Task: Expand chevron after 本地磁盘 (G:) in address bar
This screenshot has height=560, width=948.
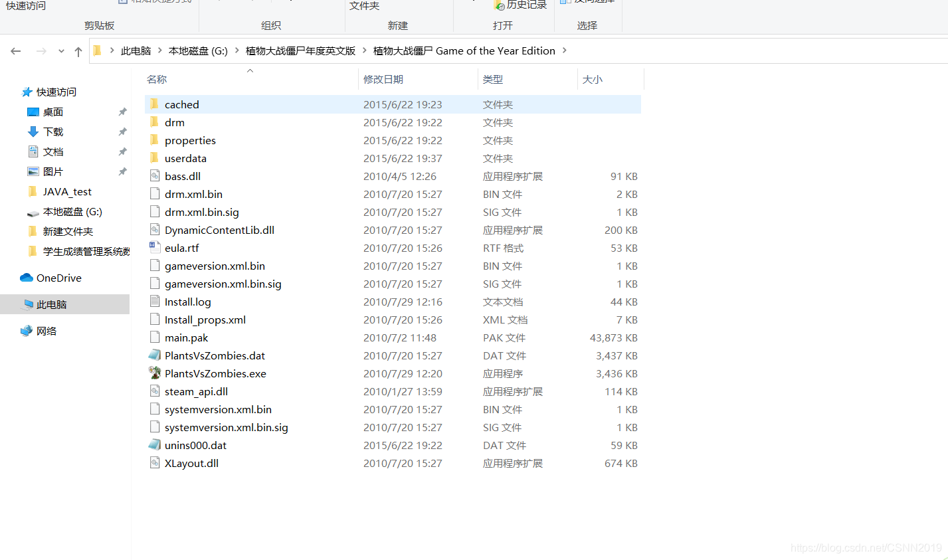Action: (x=237, y=50)
